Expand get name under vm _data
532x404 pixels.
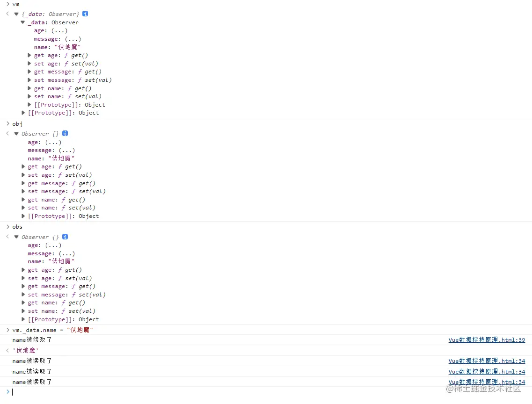[29, 88]
